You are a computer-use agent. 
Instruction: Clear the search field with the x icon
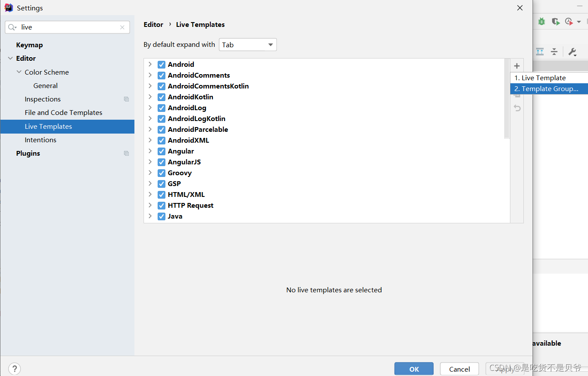[122, 27]
